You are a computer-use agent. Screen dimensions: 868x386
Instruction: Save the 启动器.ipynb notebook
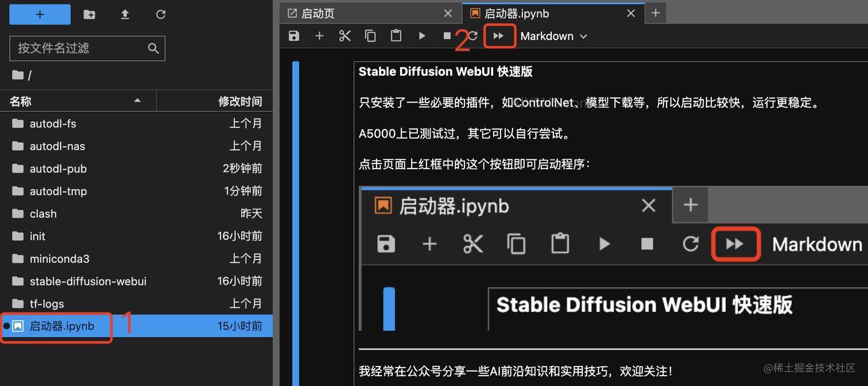tap(293, 36)
